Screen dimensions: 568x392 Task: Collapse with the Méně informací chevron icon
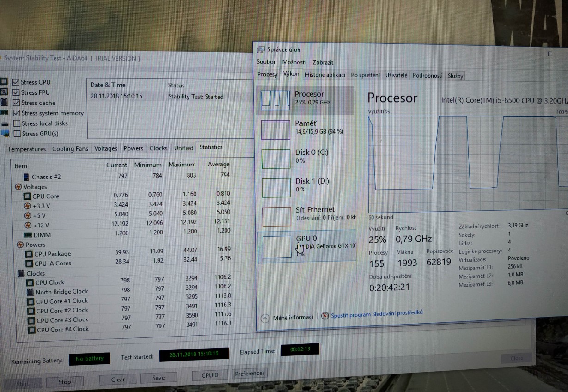(x=265, y=318)
